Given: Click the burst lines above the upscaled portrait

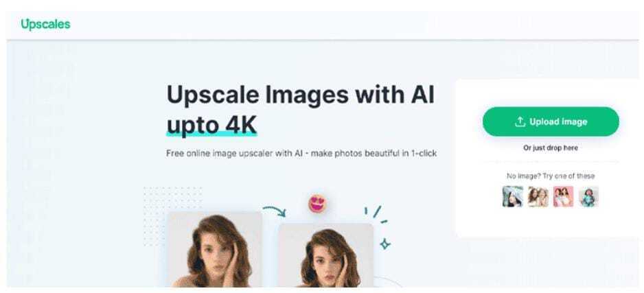Looking at the screenshot, I should [376, 214].
